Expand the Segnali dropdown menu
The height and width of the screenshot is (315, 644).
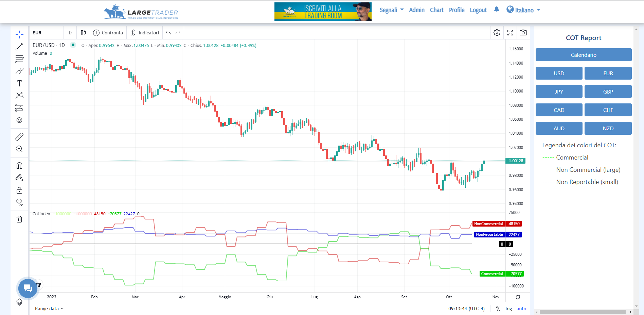click(x=392, y=10)
